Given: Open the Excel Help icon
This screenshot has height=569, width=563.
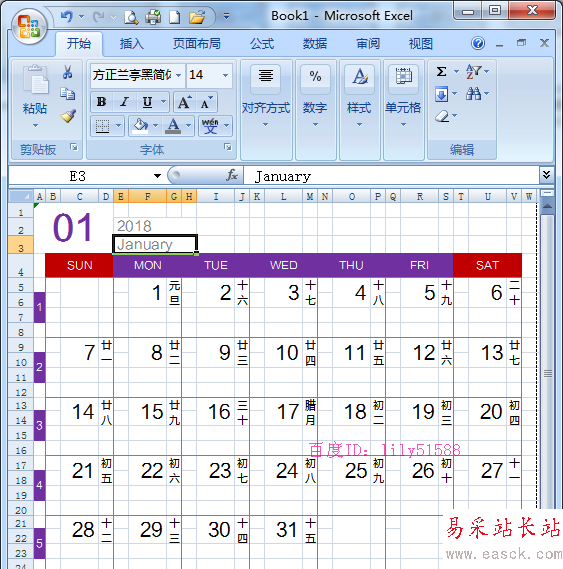Looking at the screenshot, I should [x=478, y=43].
